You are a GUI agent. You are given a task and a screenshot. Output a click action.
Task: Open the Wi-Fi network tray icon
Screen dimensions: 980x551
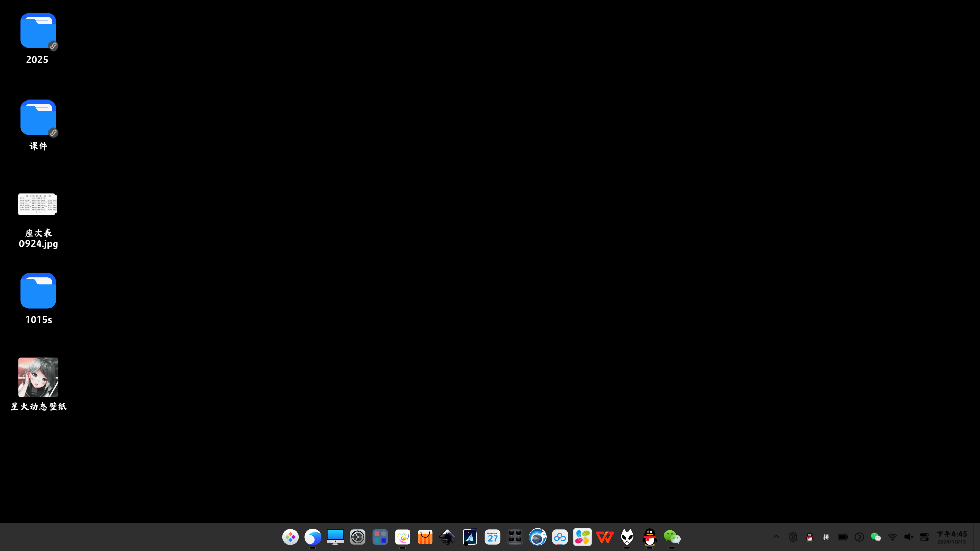tap(893, 537)
